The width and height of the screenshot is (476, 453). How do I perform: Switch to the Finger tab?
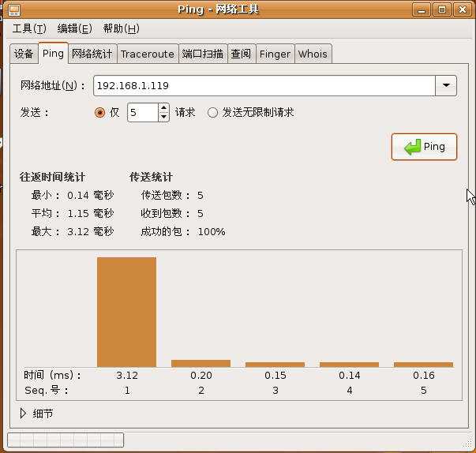point(275,54)
